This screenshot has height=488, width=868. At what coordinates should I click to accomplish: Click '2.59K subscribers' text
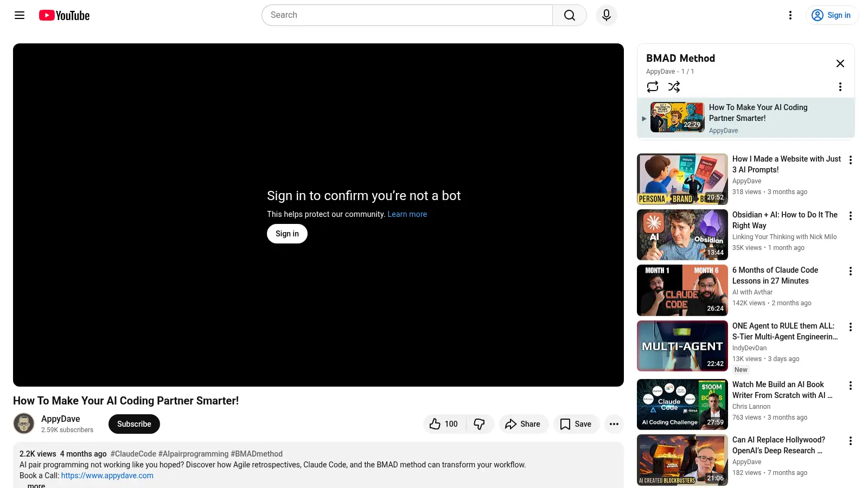coord(67,430)
